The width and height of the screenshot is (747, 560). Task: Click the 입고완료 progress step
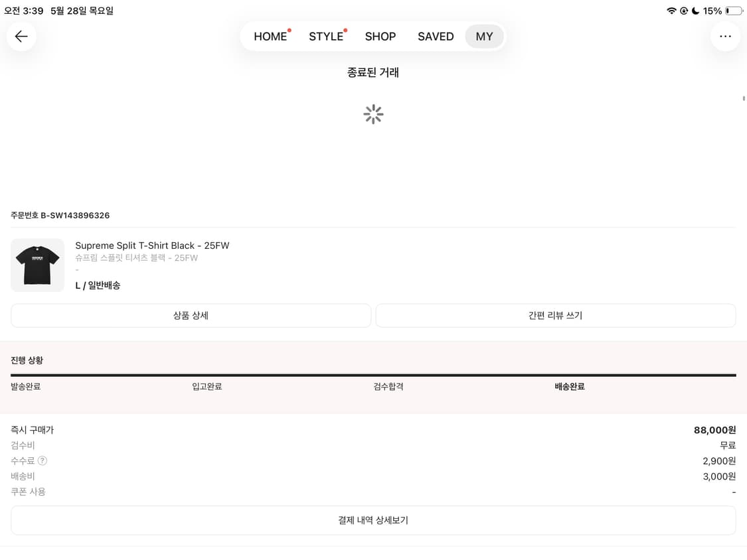point(207,386)
